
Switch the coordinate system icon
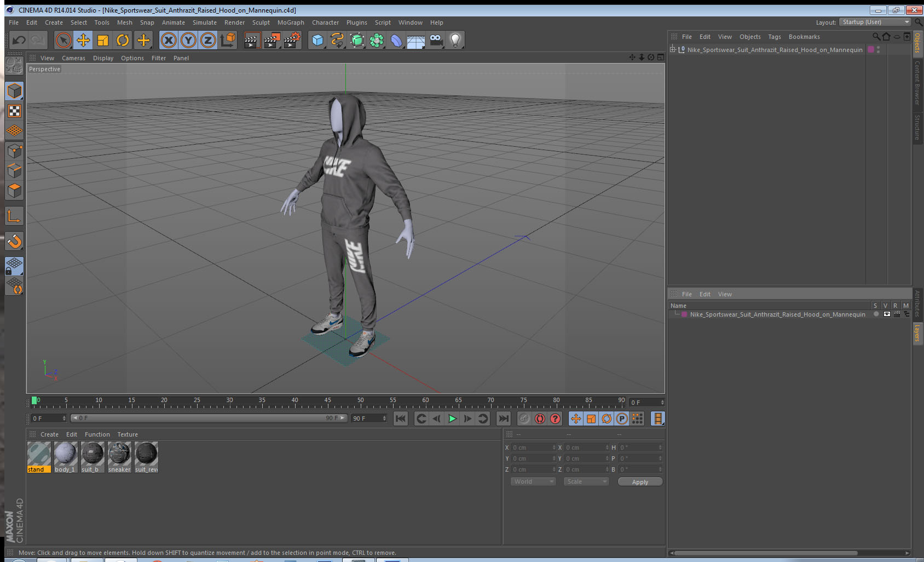(228, 40)
